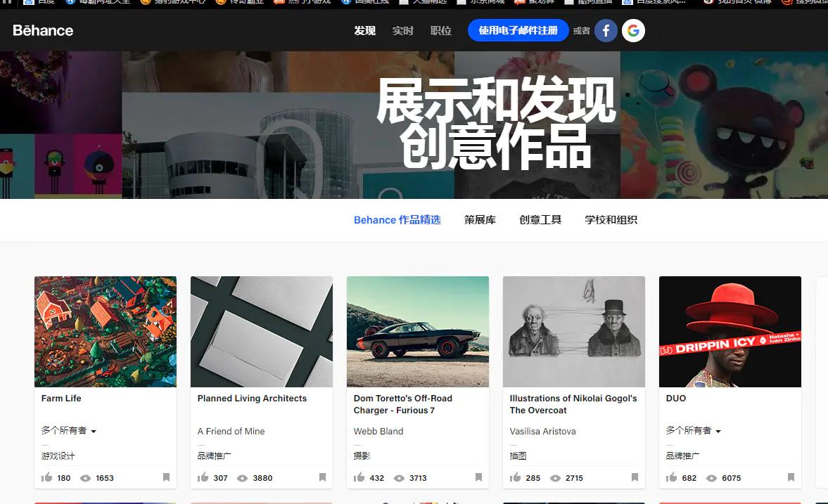Open the 职位 nav item
The height and width of the screenshot is (504, 828).
point(441,31)
